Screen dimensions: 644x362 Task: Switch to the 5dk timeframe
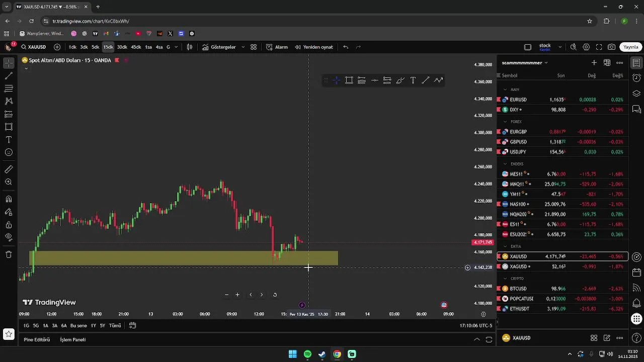coord(95,47)
